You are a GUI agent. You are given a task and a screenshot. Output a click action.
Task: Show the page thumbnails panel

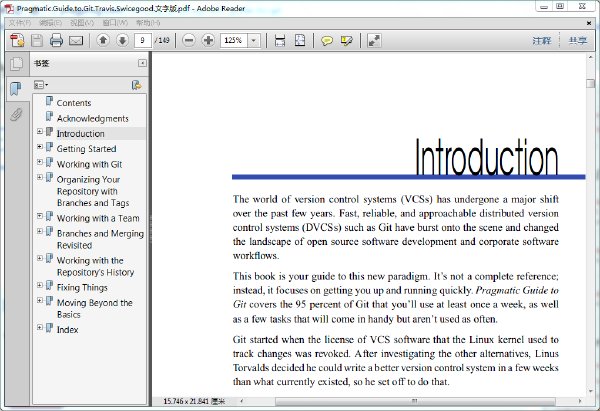point(16,64)
